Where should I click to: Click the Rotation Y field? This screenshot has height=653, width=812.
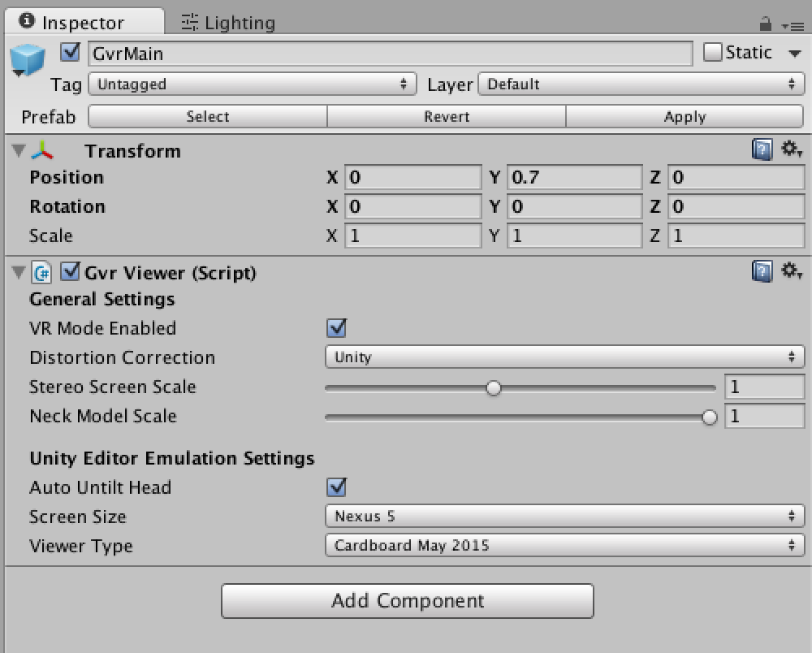click(x=574, y=206)
